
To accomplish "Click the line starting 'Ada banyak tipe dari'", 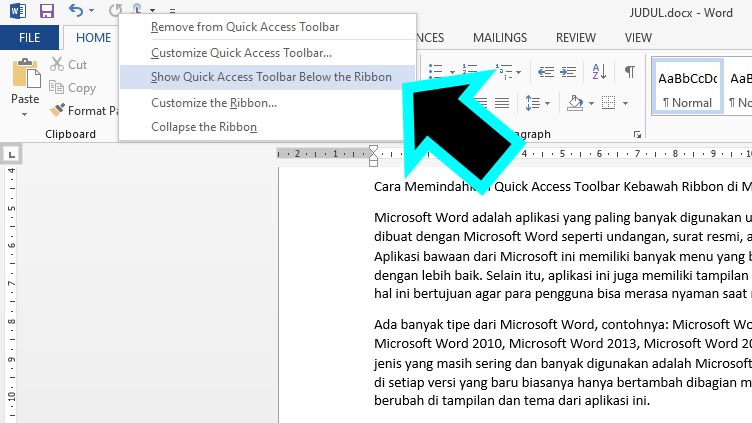I will [x=563, y=325].
